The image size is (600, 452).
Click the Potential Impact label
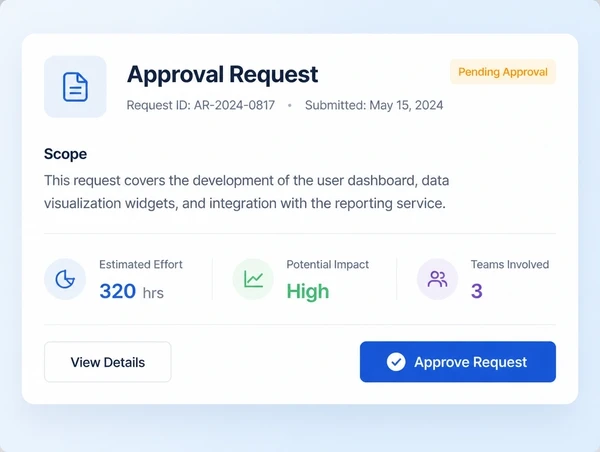click(328, 264)
